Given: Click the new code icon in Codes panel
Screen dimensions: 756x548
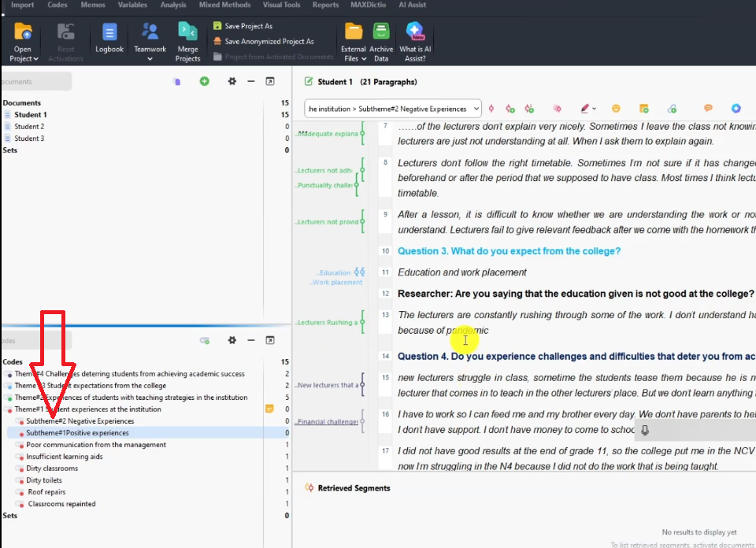Looking at the screenshot, I should 205,340.
